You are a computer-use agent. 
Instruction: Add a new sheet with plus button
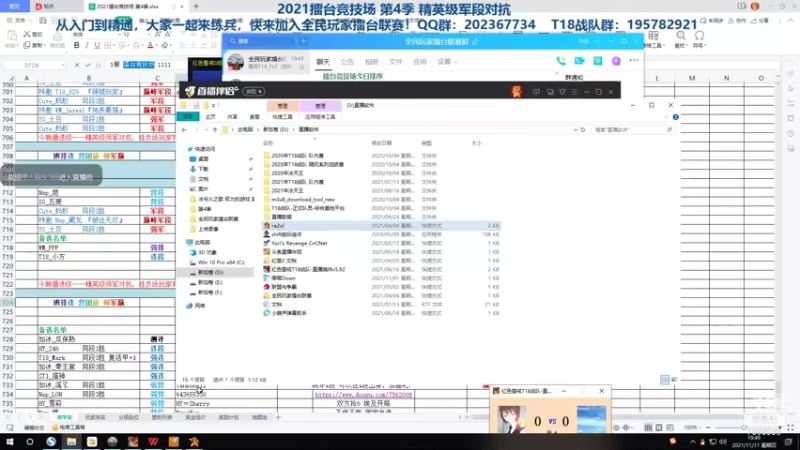pyautogui.click(x=278, y=417)
